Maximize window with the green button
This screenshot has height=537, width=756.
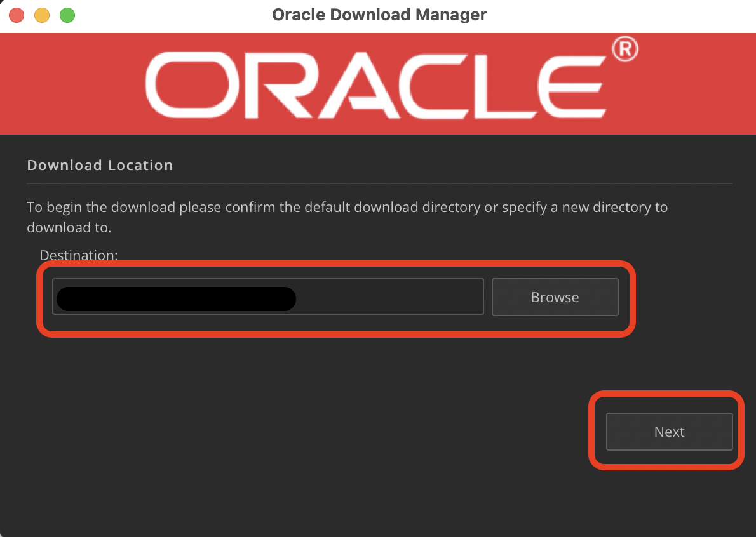point(67,15)
